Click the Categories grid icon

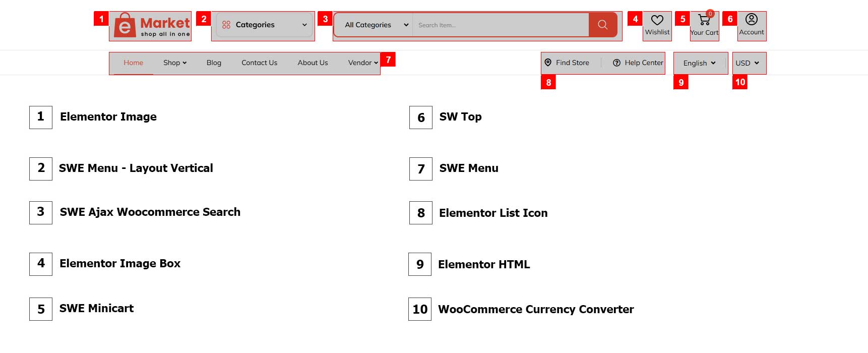click(x=226, y=25)
